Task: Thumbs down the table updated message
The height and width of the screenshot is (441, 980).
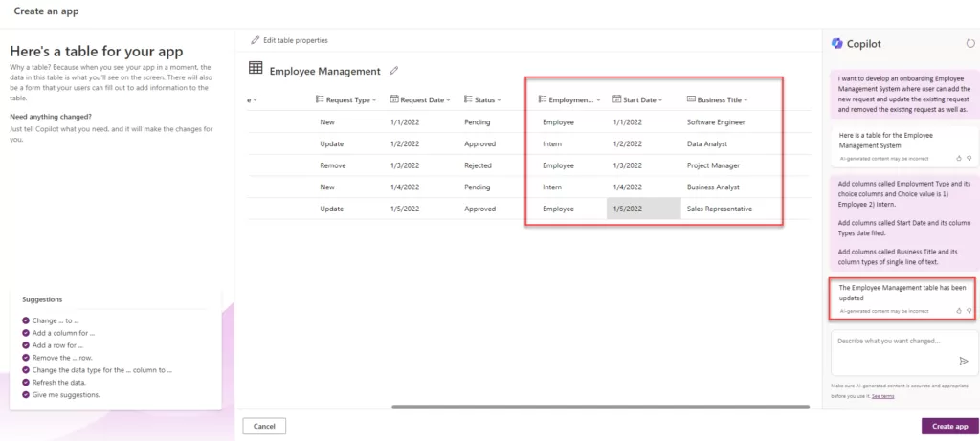Action: pos(969,311)
